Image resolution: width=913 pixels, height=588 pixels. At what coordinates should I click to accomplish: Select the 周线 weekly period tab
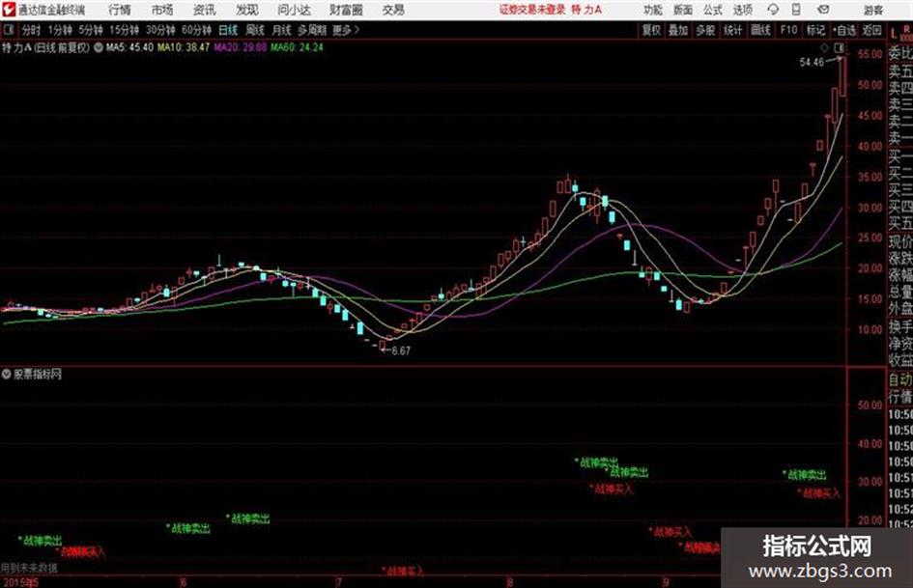click(255, 30)
